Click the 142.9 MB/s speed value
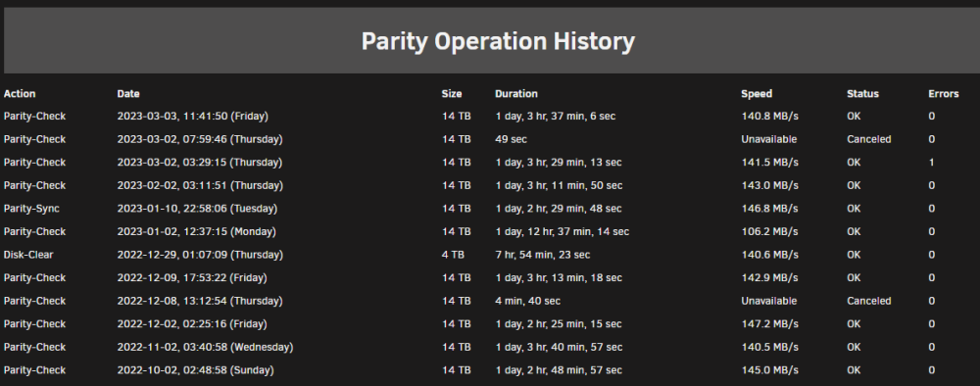Viewport: 980px width, 386px height. click(x=770, y=278)
